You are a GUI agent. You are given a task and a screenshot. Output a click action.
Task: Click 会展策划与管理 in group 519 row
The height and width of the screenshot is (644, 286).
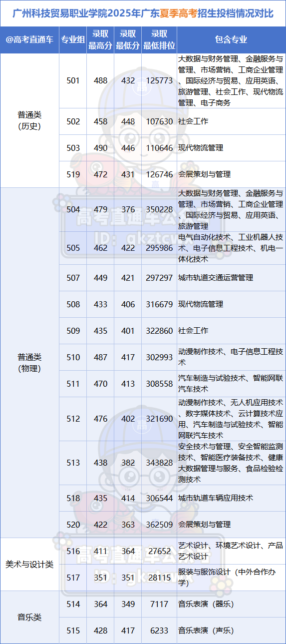(x=205, y=174)
